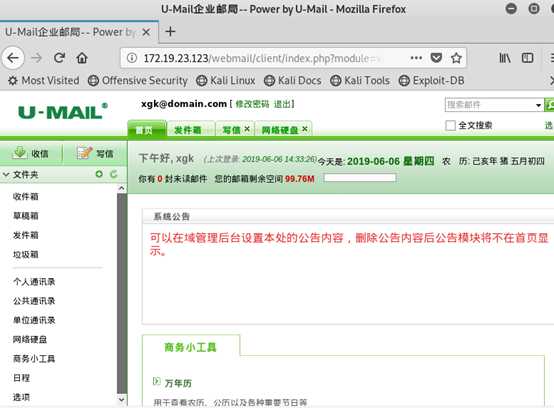554x408 pixels.
Task: Open 公共通讯录 in sidebar
Action: pyautogui.click(x=34, y=301)
